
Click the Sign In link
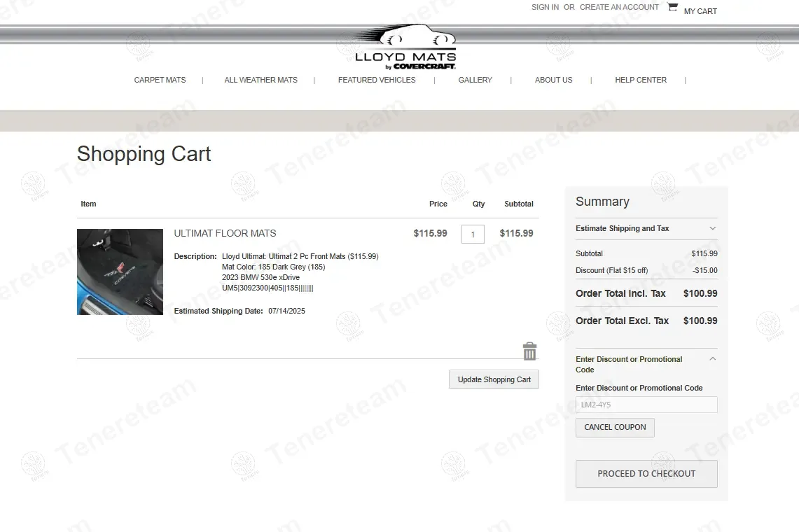545,7
